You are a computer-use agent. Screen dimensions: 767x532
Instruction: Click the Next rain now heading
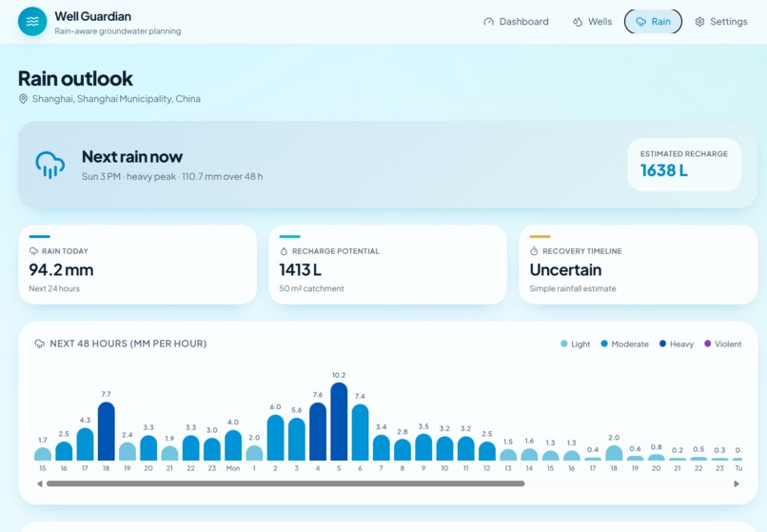[132, 157]
